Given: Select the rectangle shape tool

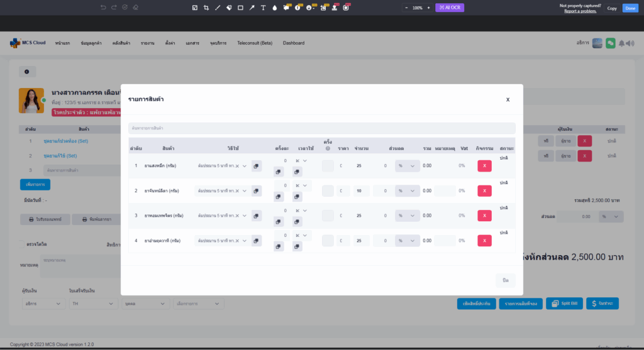Looking at the screenshot, I should click(x=240, y=8).
